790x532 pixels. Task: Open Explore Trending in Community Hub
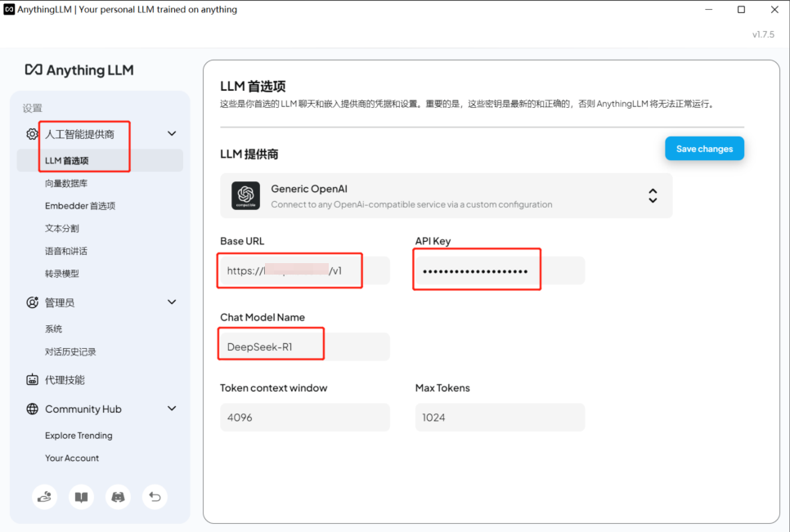(79, 436)
